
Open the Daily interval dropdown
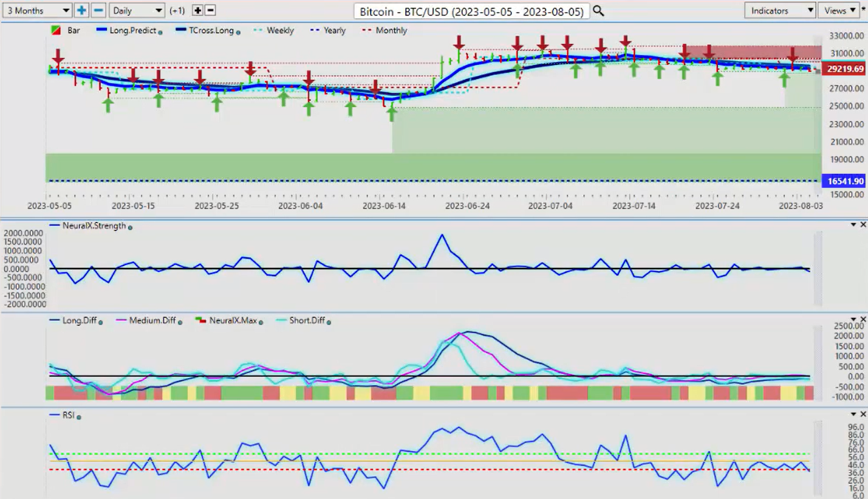click(x=137, y=10)
